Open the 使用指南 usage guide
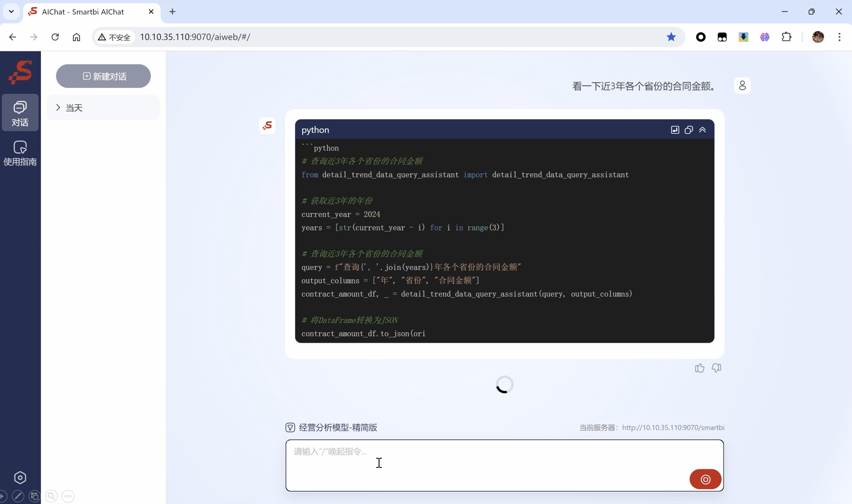Viewport: 852px width, 504px height. click(20, 153)
